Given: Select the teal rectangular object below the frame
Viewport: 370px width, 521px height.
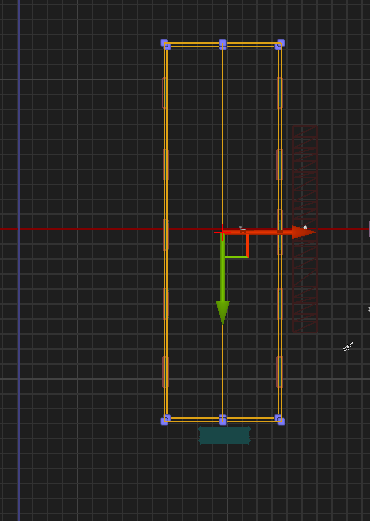Looking at the screenshot, I should (x=224, y=435).
